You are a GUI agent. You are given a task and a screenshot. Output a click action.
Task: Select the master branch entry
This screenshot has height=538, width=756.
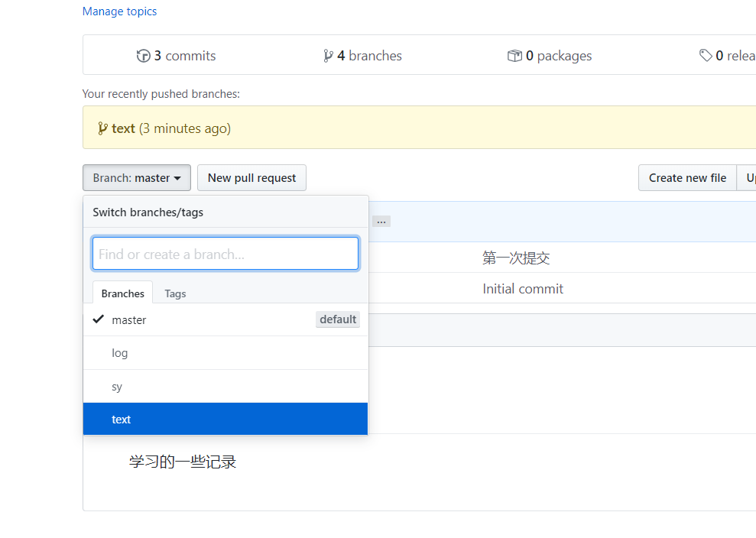[226, 319]
